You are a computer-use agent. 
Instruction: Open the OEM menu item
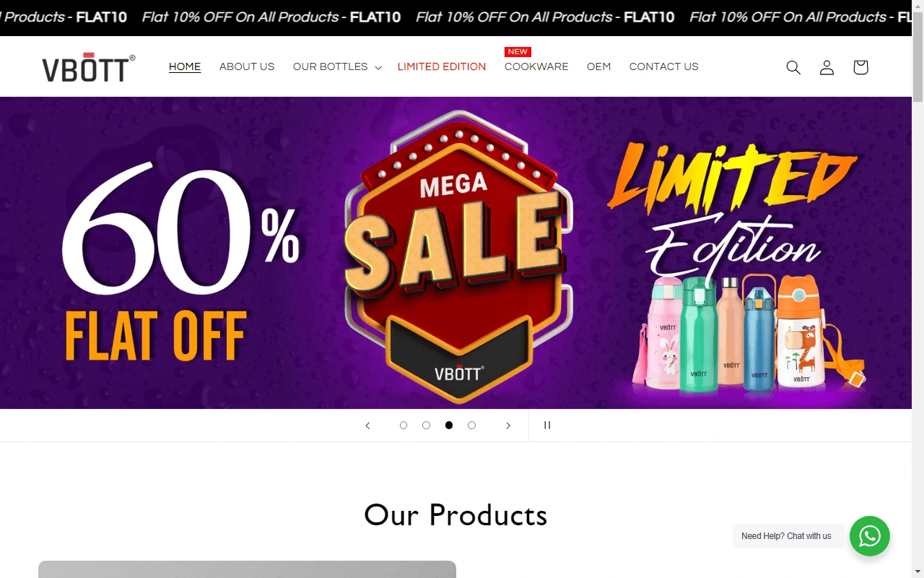click(598, 66)
